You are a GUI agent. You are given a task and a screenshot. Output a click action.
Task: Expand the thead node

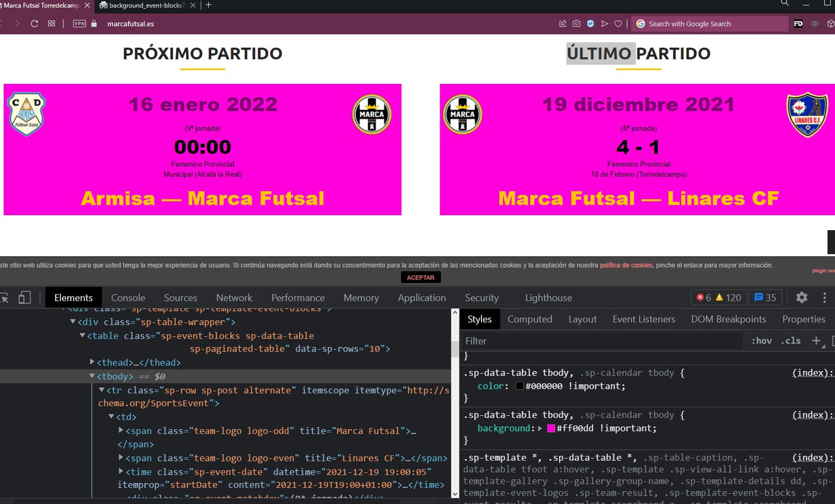click(x=92, y=363)
